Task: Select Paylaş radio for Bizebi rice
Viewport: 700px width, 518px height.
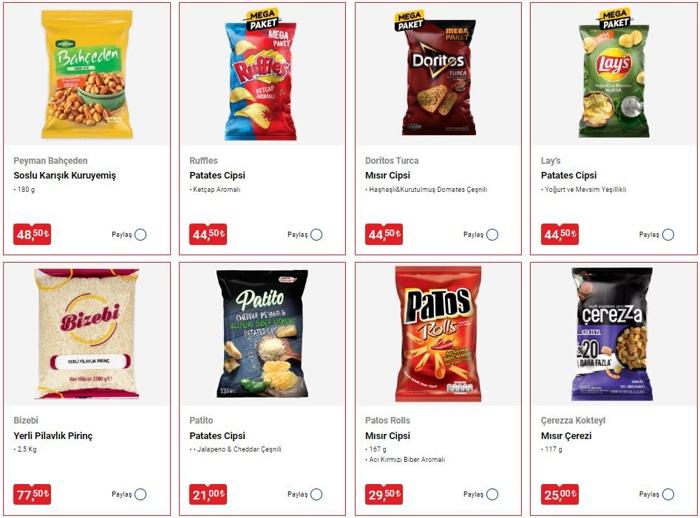Action: coord(140,494)
